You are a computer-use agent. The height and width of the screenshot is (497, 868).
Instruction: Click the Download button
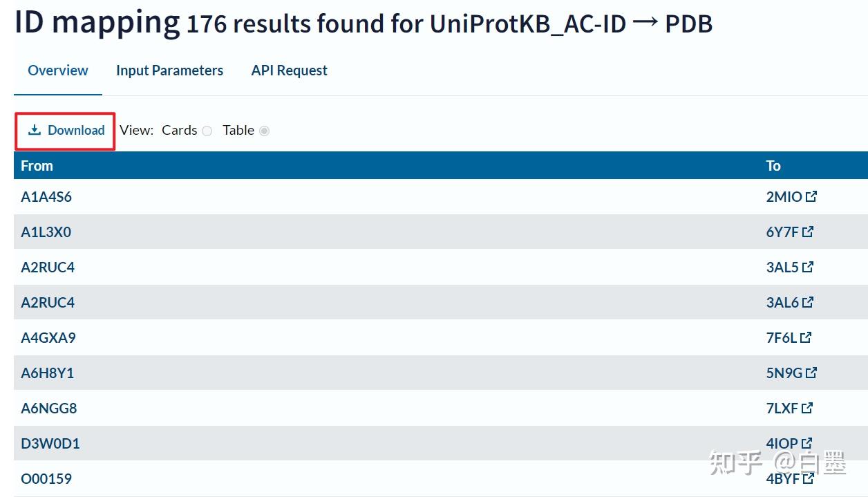[x=64, y=129]
